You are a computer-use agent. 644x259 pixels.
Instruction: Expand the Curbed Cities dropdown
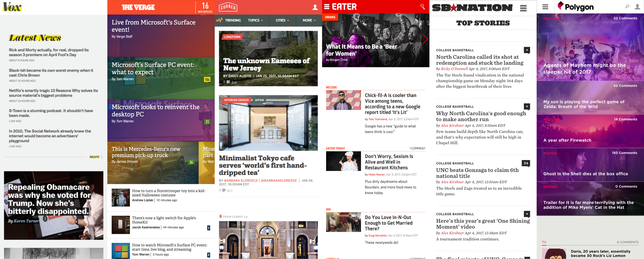coord(282,20)
